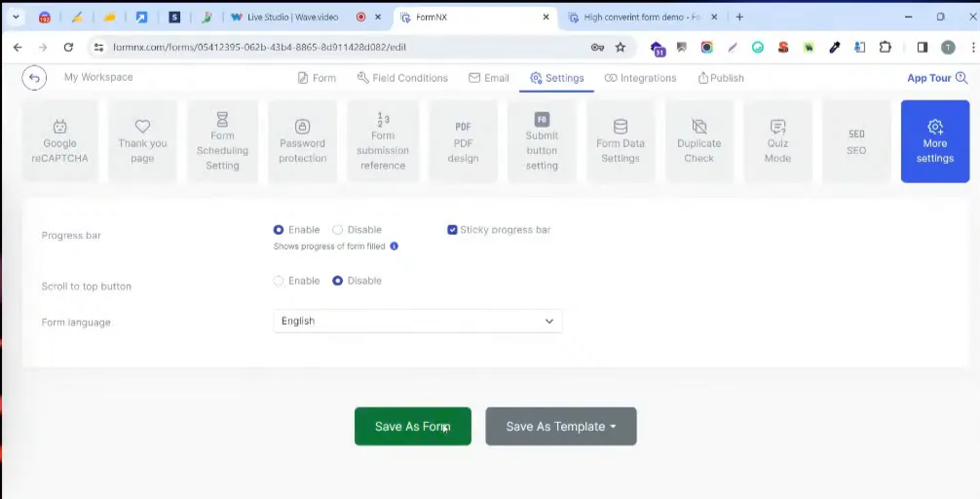Bookmark page with the star icon

620,47
